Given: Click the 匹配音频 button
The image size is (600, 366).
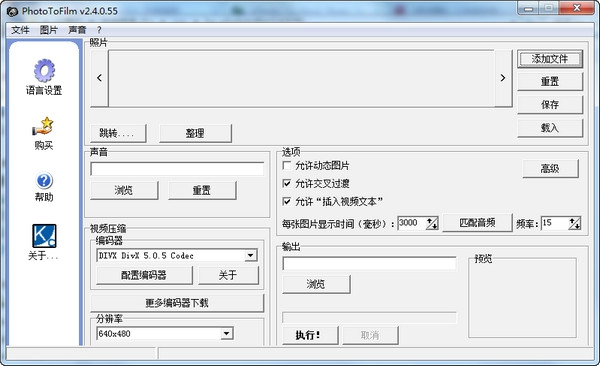Looking at the screenshot, I should tap(477, 222).
